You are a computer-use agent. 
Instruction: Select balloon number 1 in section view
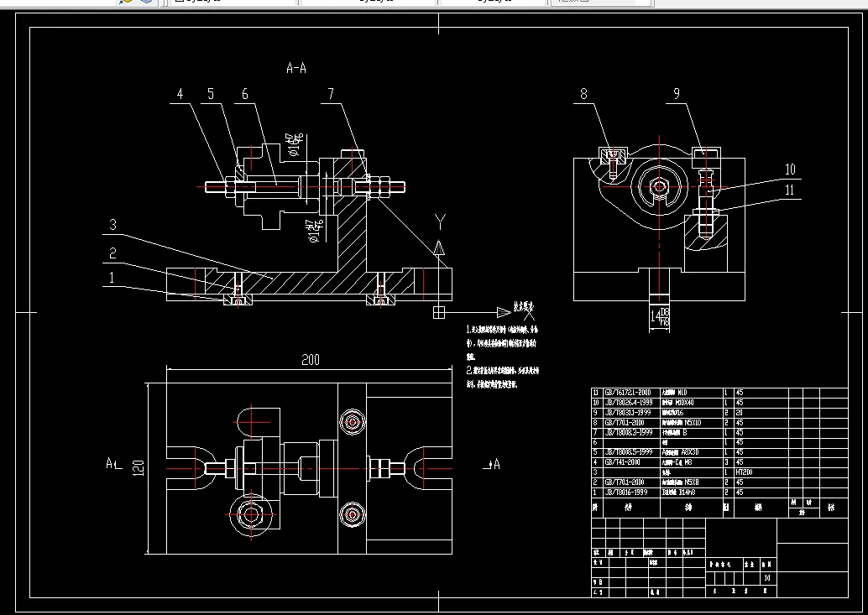(112, 278)
